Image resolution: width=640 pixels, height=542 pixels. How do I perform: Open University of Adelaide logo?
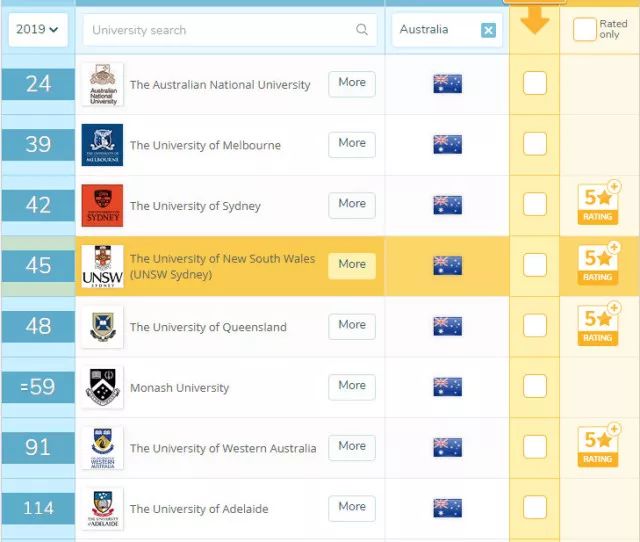tap(102, 509)
